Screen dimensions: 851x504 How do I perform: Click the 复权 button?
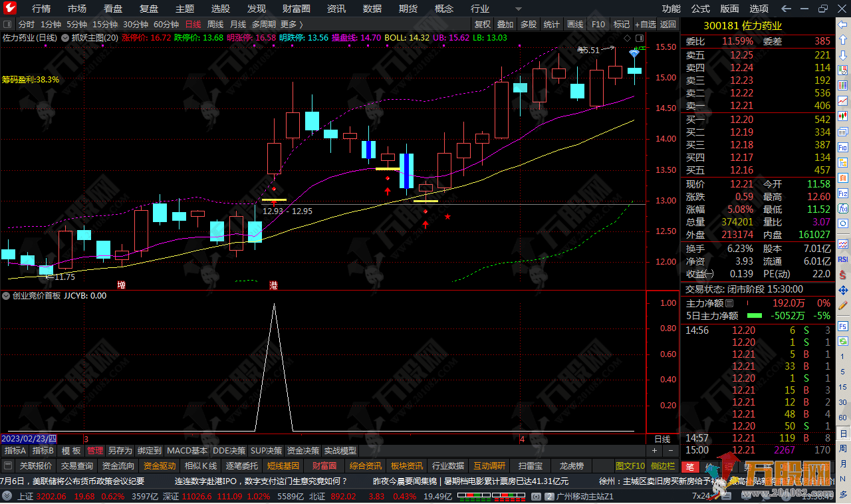(x=482, y=24)
